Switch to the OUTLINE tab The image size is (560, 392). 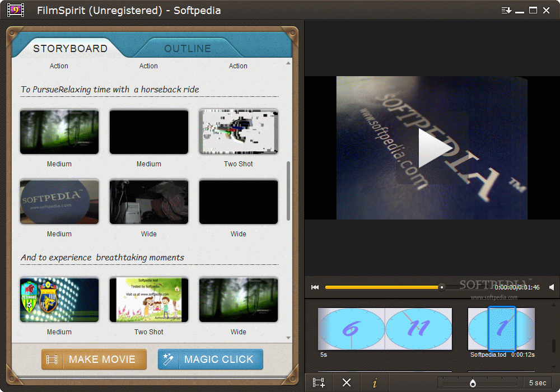(188, 49)
